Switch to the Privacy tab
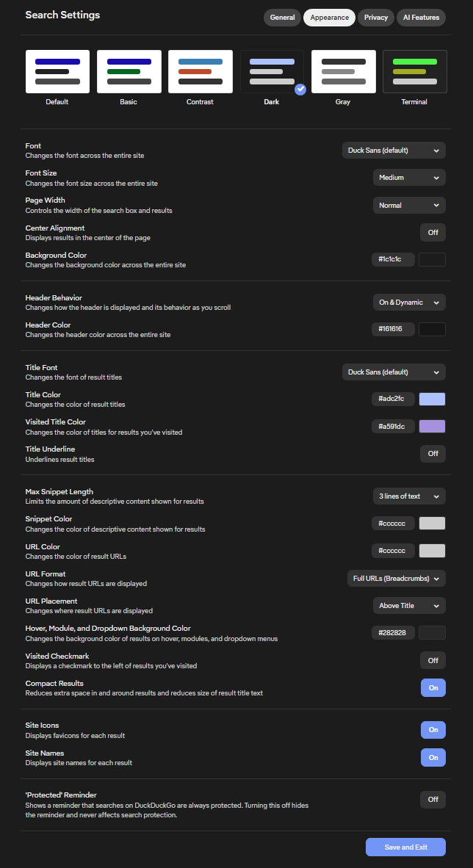Viewport: 473px width, 868px height. 376,18
